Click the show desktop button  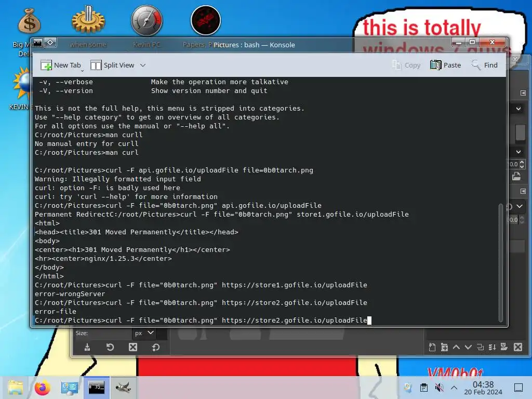click(x=518, y=388)
